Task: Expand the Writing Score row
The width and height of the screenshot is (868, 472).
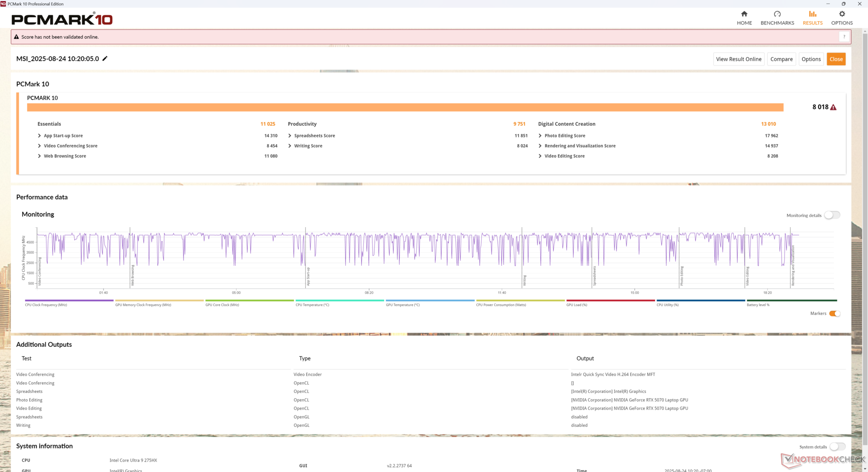Action: click(290, 146)
